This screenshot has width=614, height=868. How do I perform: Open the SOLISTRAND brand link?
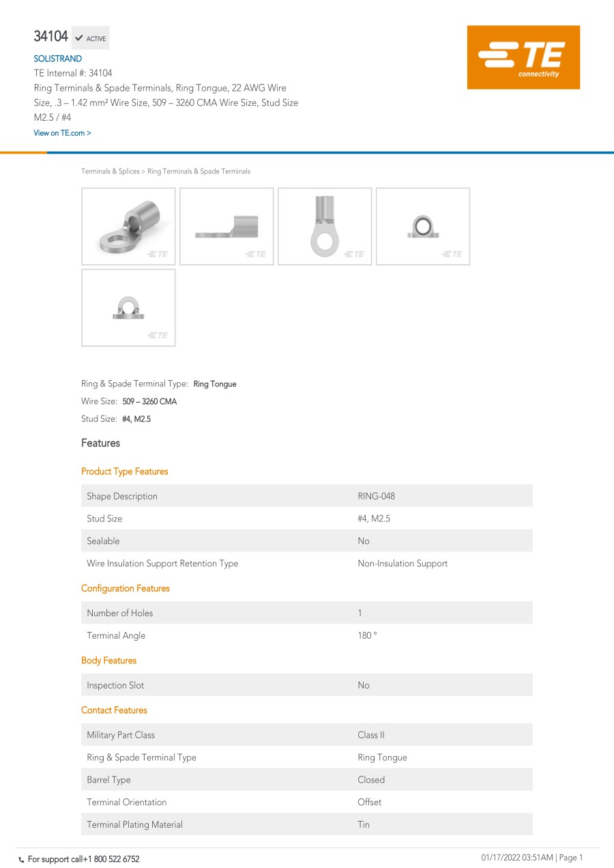[58, 59]
